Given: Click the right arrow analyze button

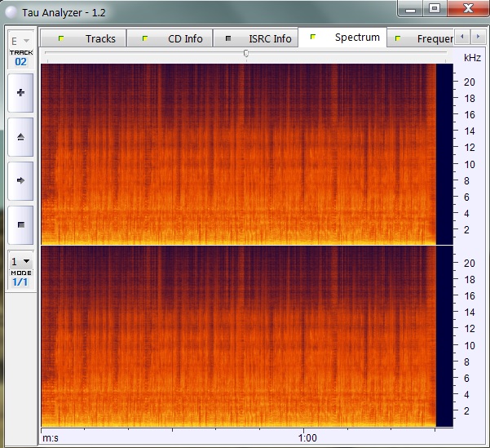Looking at the screenshot, I should click(x=20, y=180).
